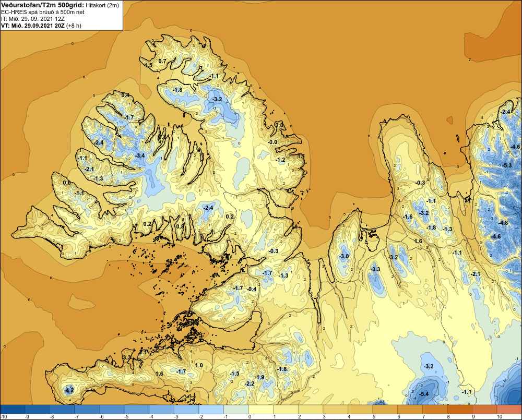Click the "10" label on the legend scale
This screenshot has width=522, height=420.
tap(500, 417)
